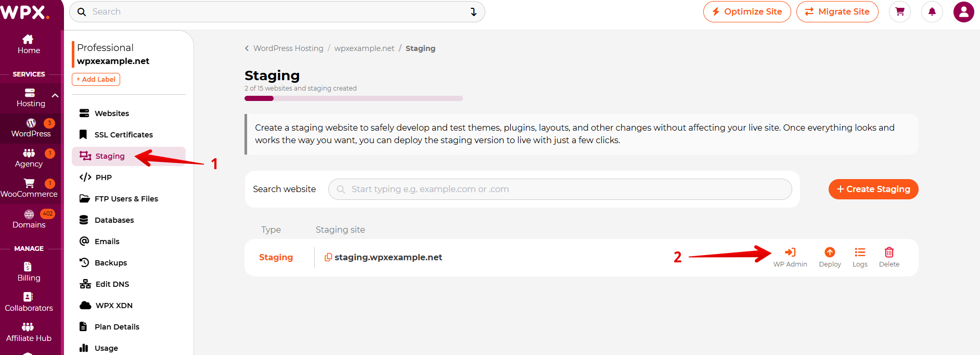The image size is (980, 355).
Task: Open WP Admin for staging site
Action: tap(790, 257)
